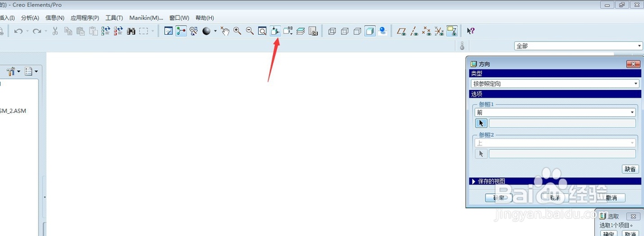The height and width of the screenshot is (236, 644).
Task: Select No Hidden display style icon
Action: pos(357,32)
